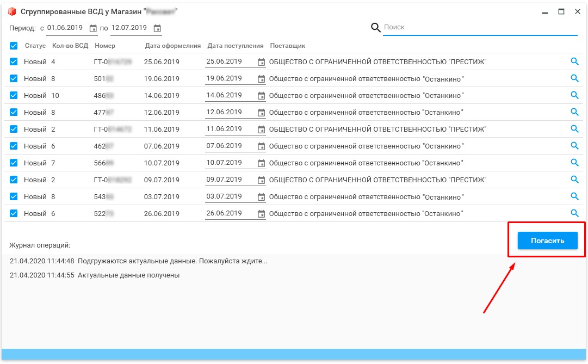The width and height of the screenshot is (588, 364).
Task: Open the calendar for period end 12.07.2019
Action: [158, 28]
